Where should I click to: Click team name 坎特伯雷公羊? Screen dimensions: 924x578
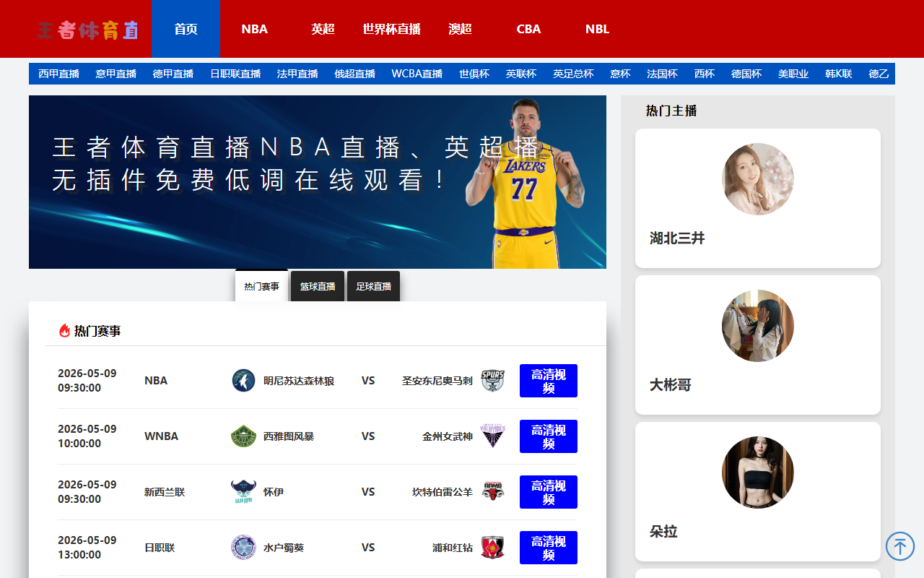[x=443, y=492]
